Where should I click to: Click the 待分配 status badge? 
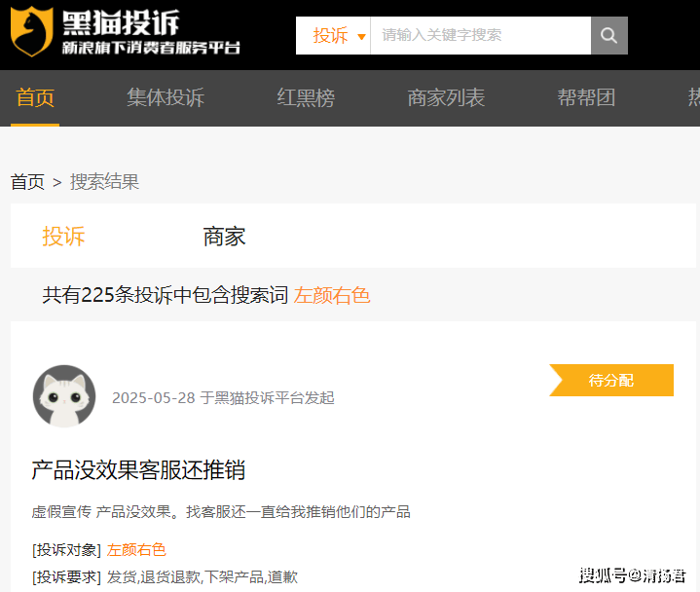coord(611,380)
